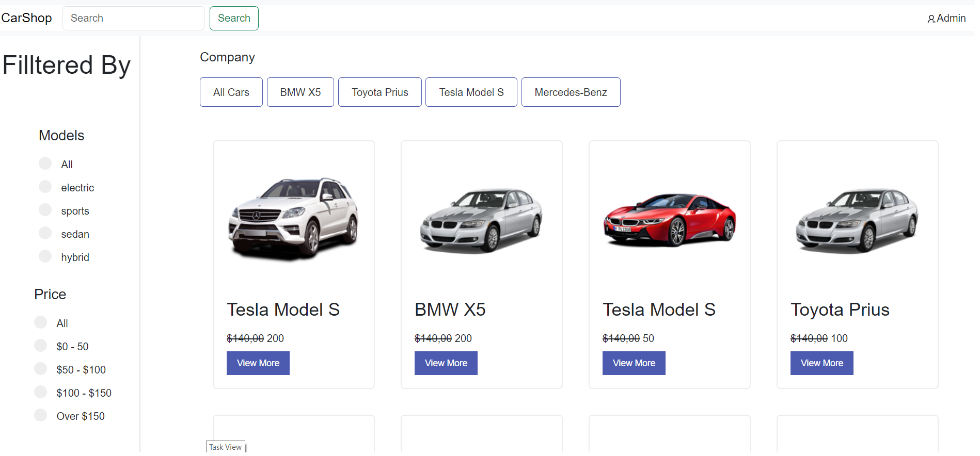
Task: Select the BMW X5 company filter
Action: [x=301, y=92]
